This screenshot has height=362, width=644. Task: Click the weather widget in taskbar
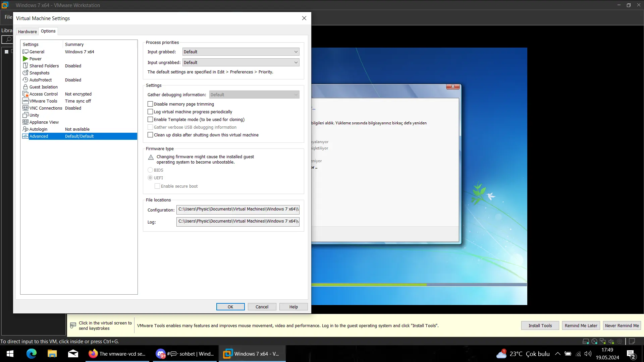click(523, 354)
